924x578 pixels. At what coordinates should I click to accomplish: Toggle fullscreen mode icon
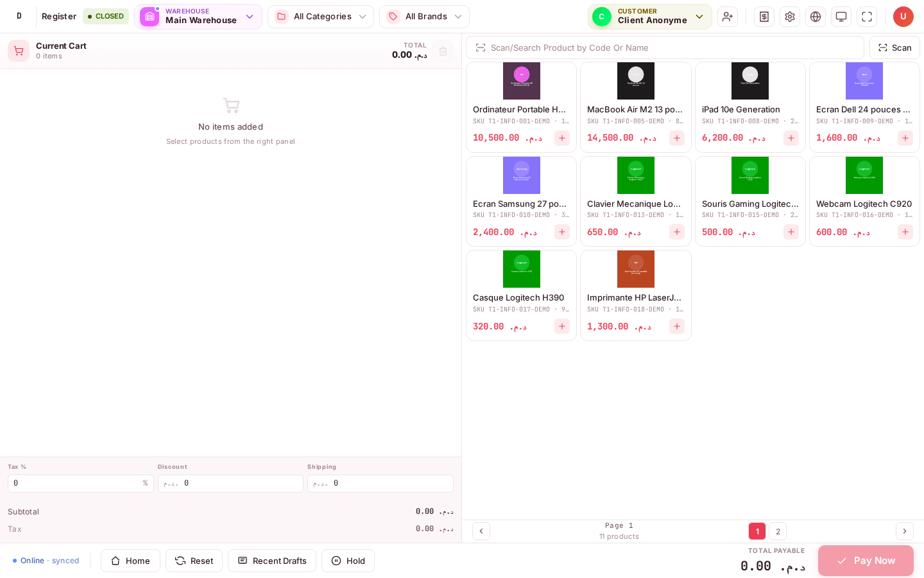pyautogui.click(x=867, y=17)
